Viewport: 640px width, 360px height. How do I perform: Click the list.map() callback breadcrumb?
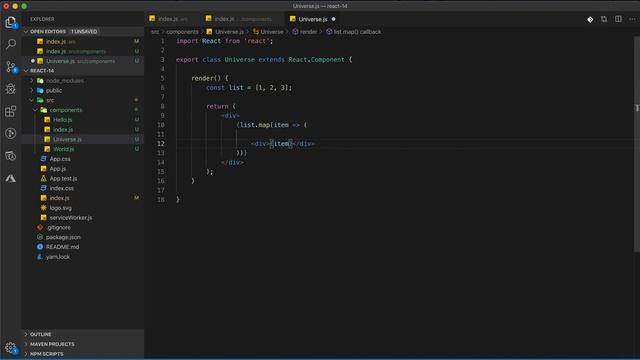click(x=357, y=31)
